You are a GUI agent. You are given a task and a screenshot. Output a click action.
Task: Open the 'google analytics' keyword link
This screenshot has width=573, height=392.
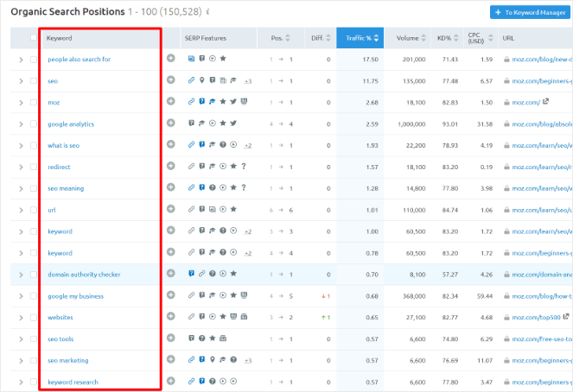coord(71,124)
